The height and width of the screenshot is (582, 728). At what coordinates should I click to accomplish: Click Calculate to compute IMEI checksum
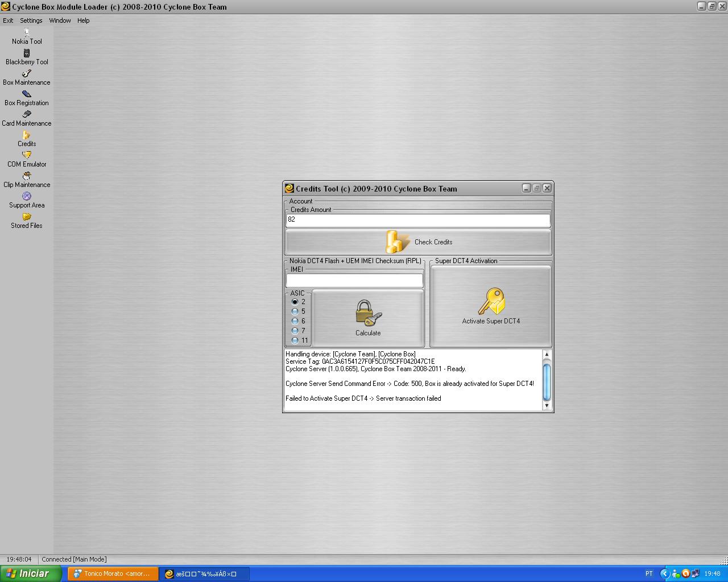(x=368, y=318)
